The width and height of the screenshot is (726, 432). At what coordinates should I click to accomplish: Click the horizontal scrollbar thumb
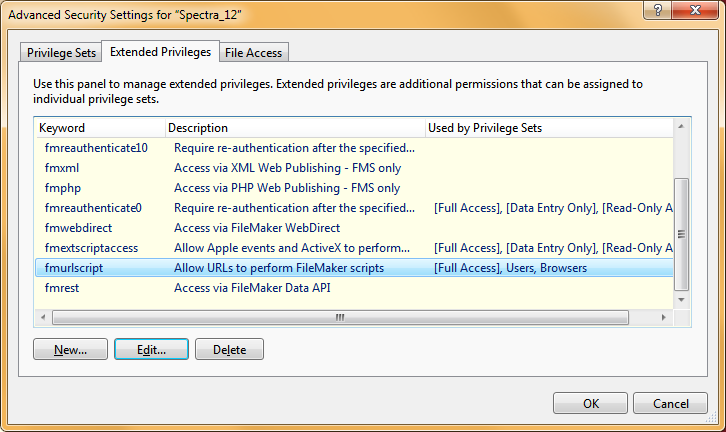click(340, 318)
